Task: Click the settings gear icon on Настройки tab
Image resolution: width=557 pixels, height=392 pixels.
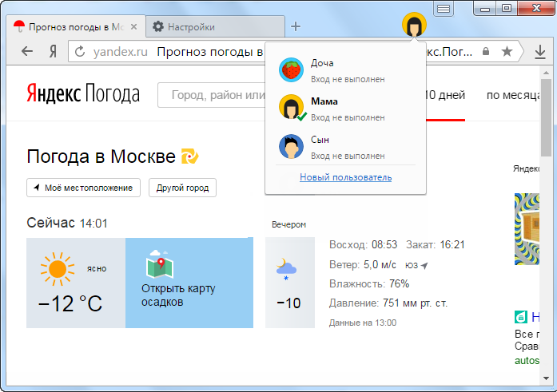Action: [157, 26]
